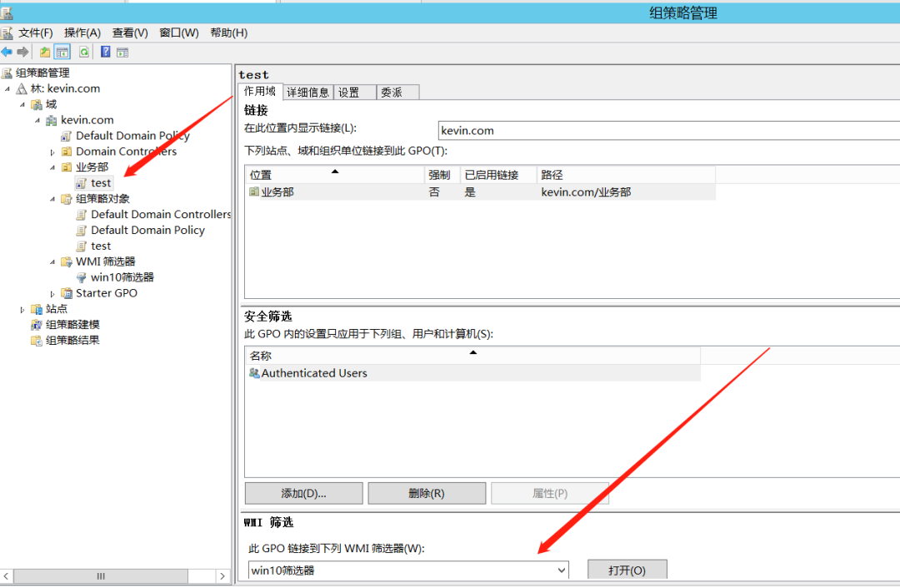The height and width of the screenshot is (588, 900).
Task: Click the tree pane horizontal scrollbar thumb
Action: [101, 576]
